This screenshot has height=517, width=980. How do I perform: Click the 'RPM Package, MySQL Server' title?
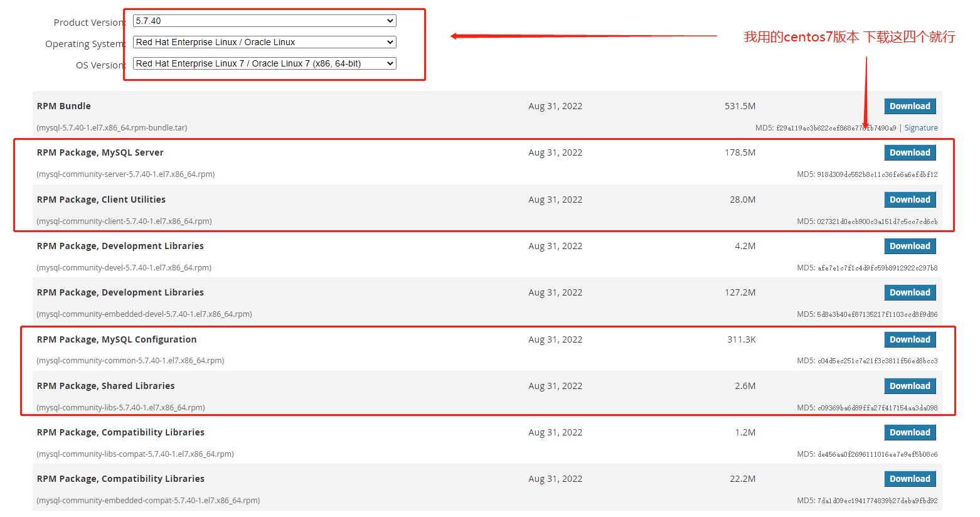pos(100,152)
